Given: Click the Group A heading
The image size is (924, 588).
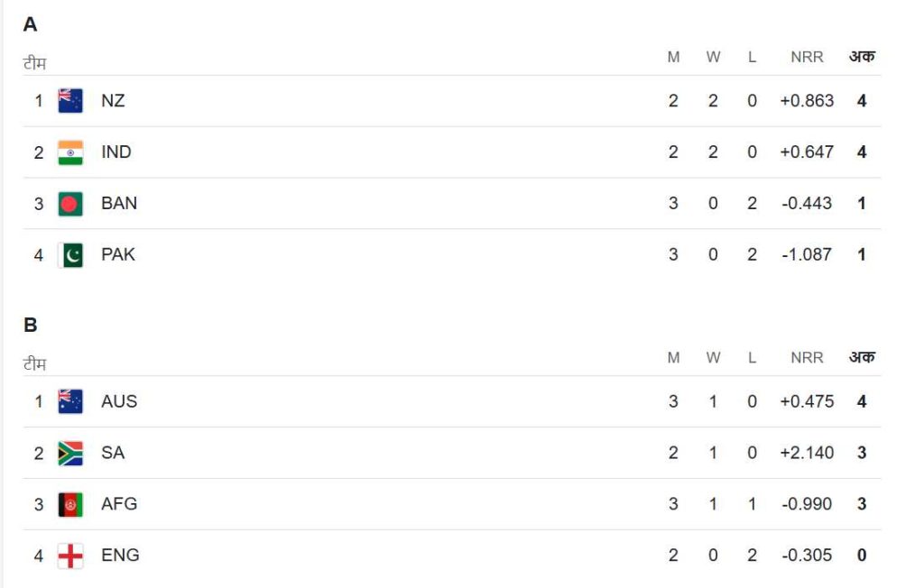Looking at the screenshot, I should coord(31,25).
